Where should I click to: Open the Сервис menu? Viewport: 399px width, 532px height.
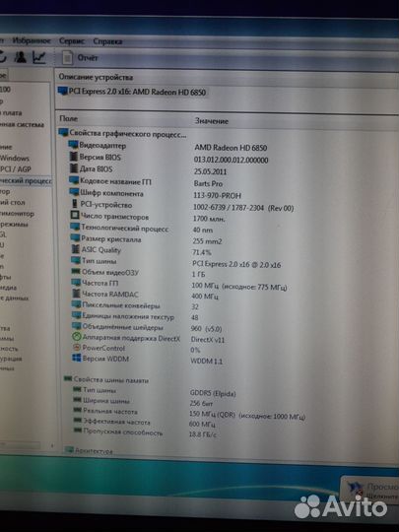point(72,41)
